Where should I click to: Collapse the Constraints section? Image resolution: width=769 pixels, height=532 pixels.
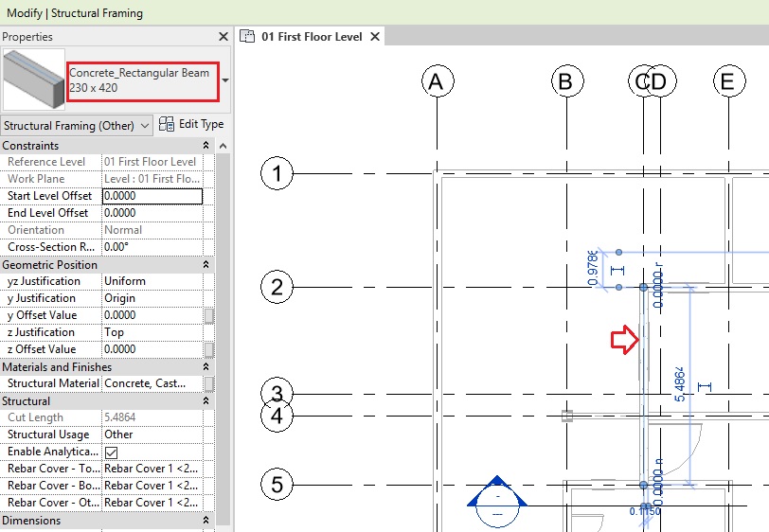[x=206, y=146]
